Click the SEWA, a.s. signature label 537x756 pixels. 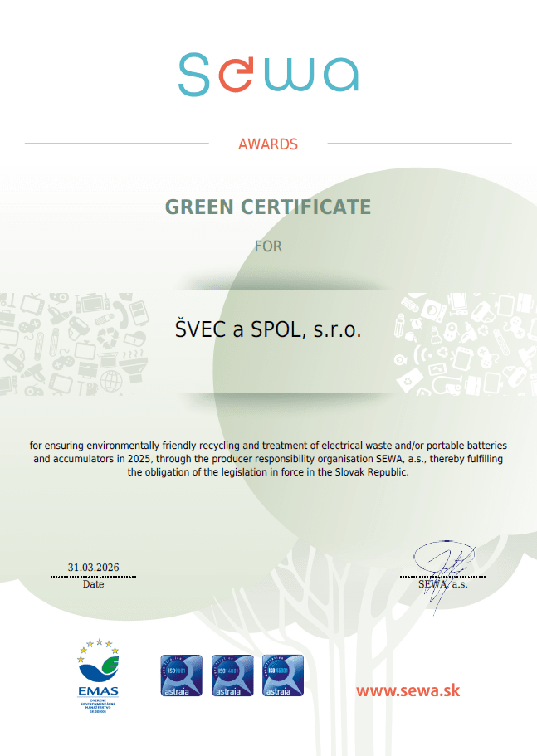442,584
